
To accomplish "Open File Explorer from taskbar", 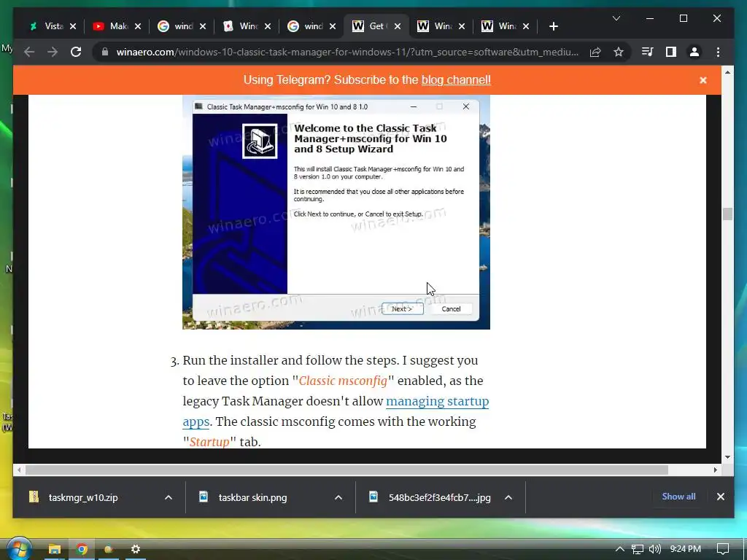I will (54, 549).
